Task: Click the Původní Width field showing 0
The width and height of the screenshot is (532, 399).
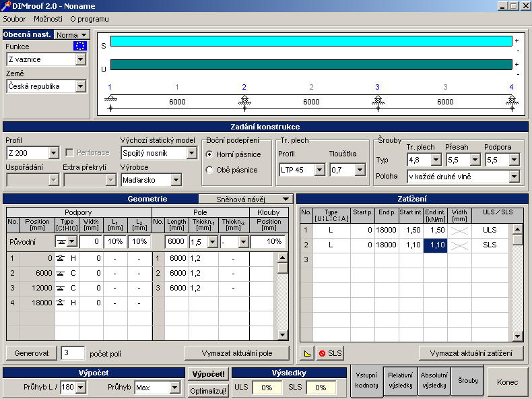Action: point(91,242)
